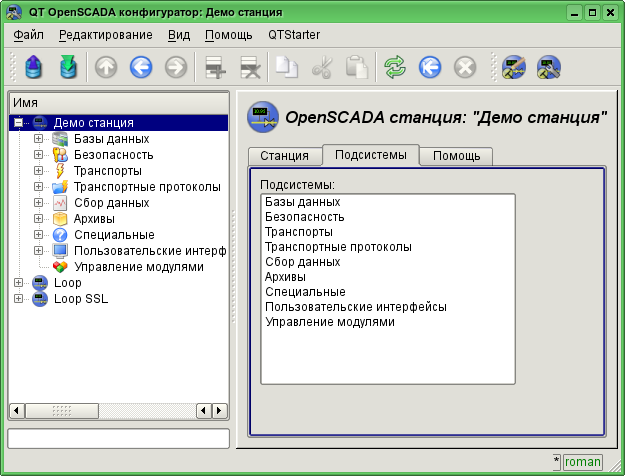This screenshot has width=625, height=476.
Task: Click the Save to database toolbar icon
Action: coord(69,67)
